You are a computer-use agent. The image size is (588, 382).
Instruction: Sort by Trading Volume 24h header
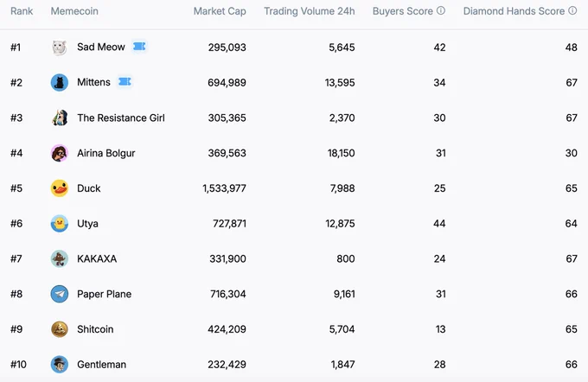point(310,11)
